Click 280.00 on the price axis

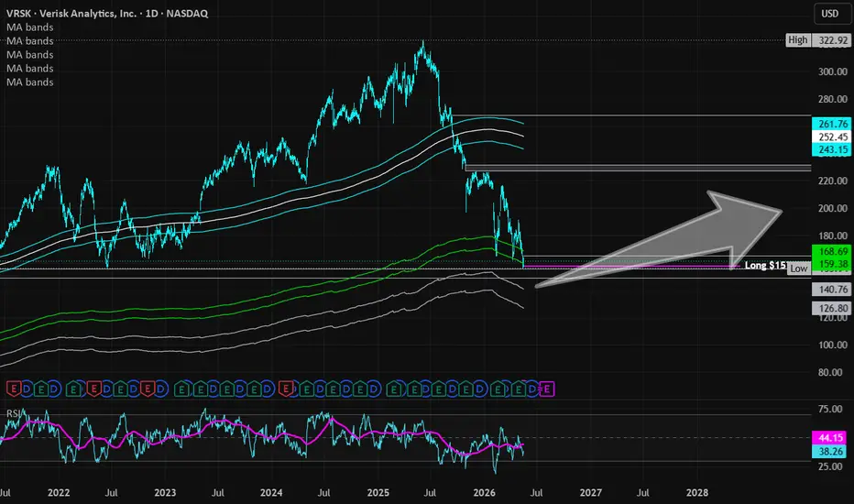833,99
